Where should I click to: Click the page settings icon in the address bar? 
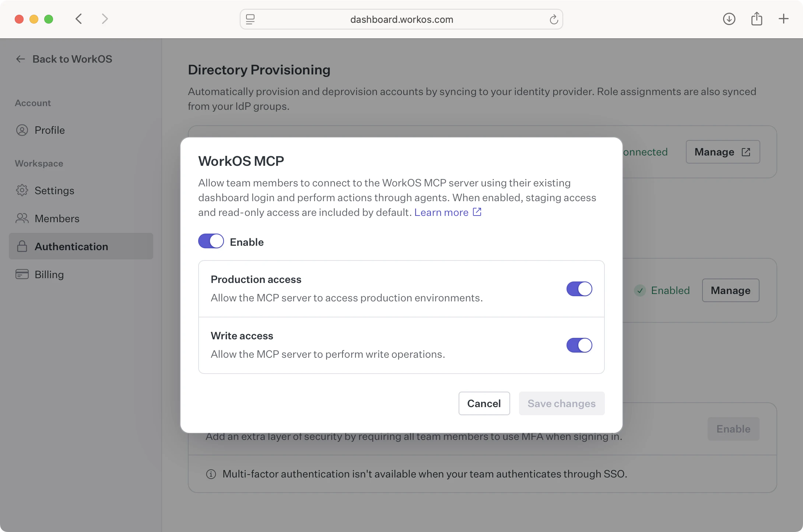pyautogui.click(x=250, y=19)
